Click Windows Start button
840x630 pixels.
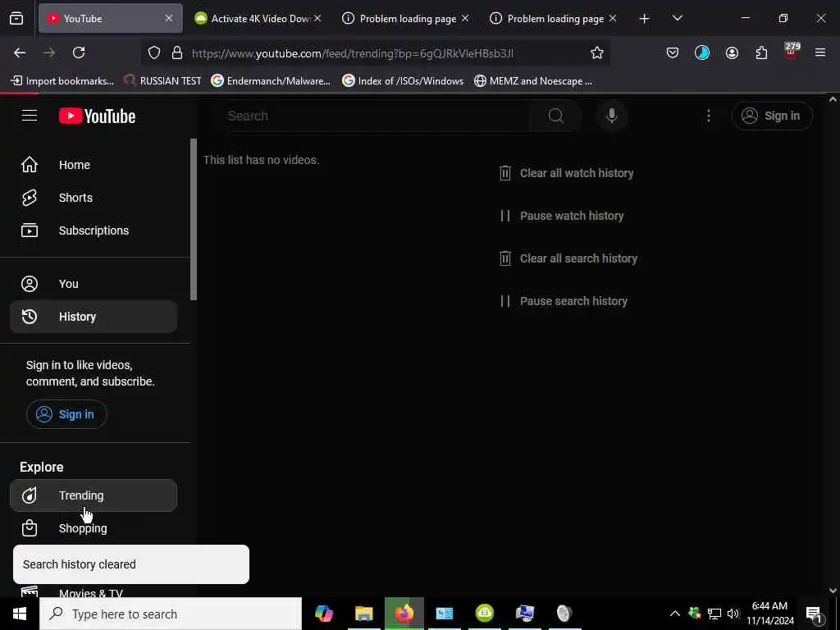(x=20, y=614)
